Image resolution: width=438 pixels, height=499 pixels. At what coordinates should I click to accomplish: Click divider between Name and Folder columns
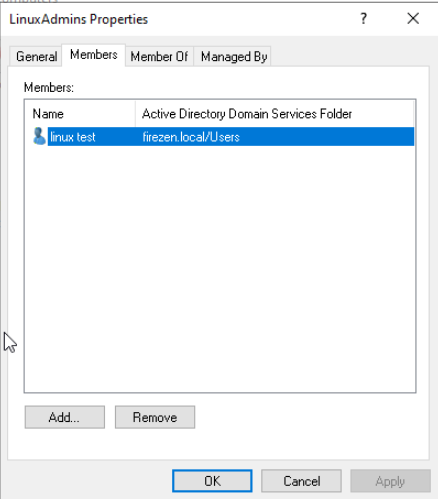[135, 114]
